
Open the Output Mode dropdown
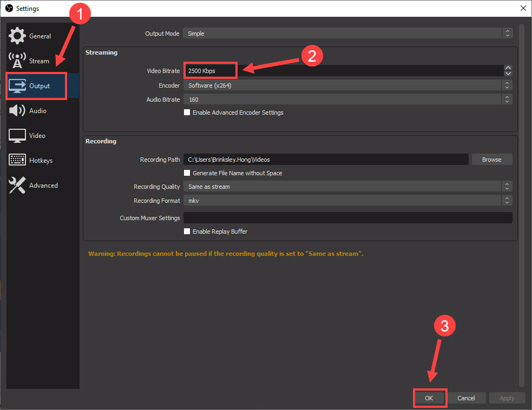[345, 33]
